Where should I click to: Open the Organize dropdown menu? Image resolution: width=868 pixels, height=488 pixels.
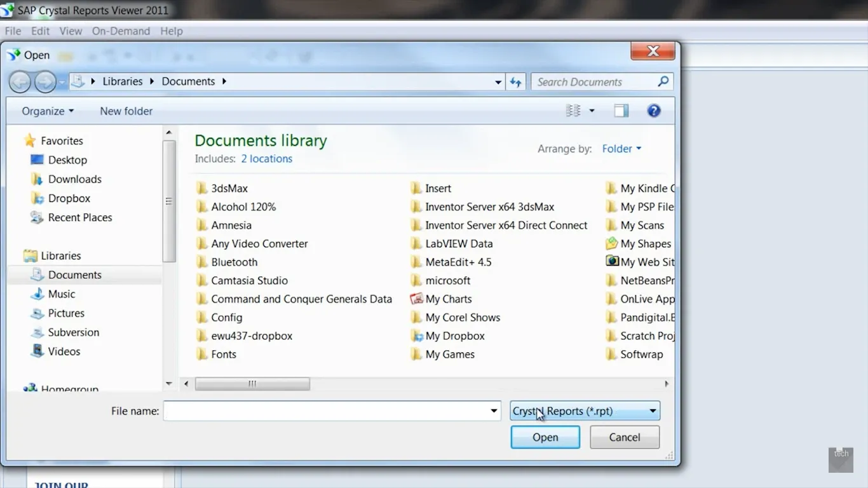[x=48, y=111]
